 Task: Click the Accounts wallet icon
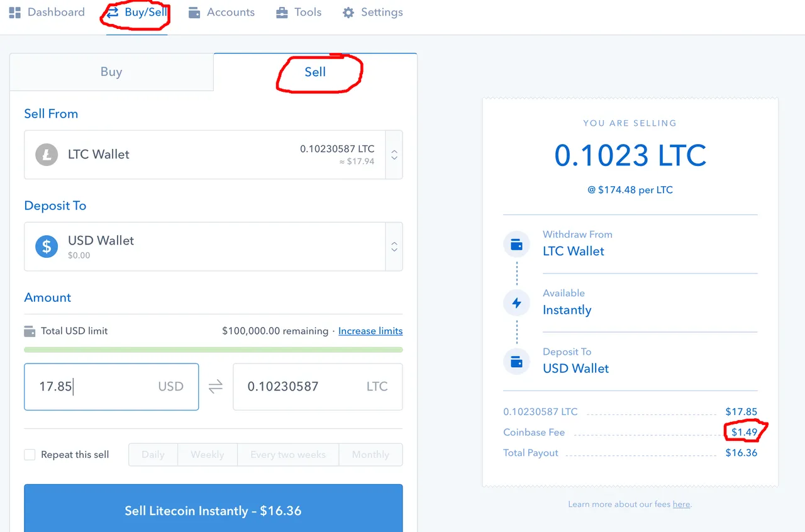pyautogui.click(x=194, y=13)
